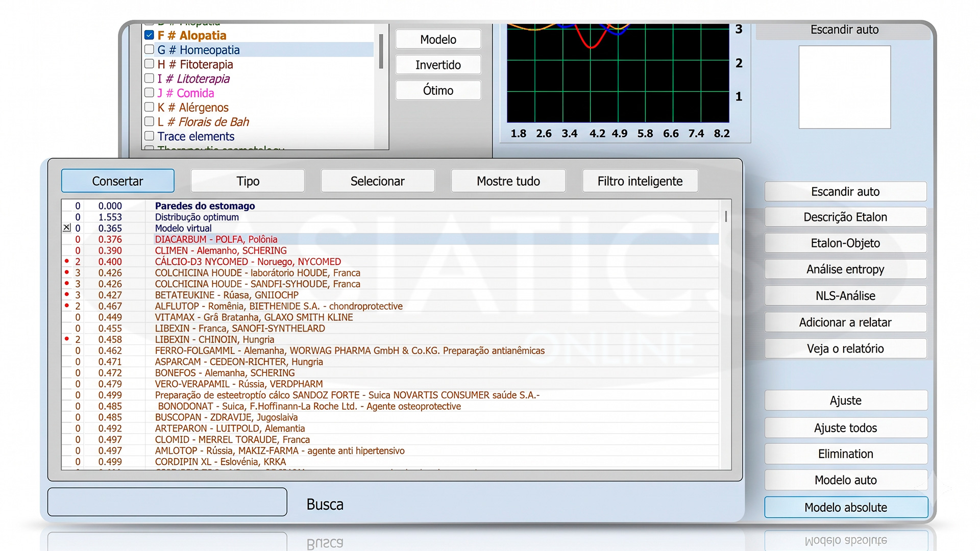Image resolution: width=980 pixels, height=551 pixels.
Task: Click the Etalon-Objeto button
Action: point(845,243)
